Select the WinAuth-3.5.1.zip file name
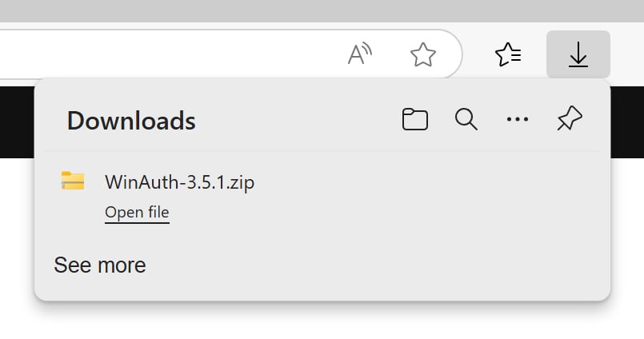This screenshot has width=644, height=339. point(179,182)
